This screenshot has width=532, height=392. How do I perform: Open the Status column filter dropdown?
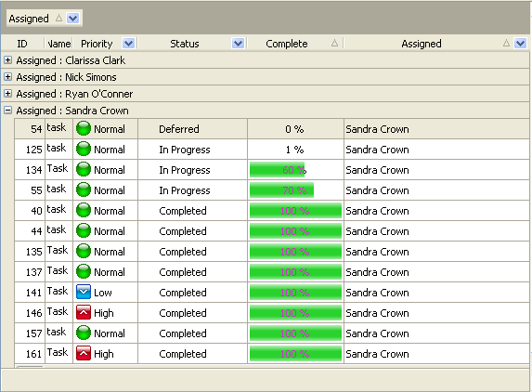(x=239, y=44)
